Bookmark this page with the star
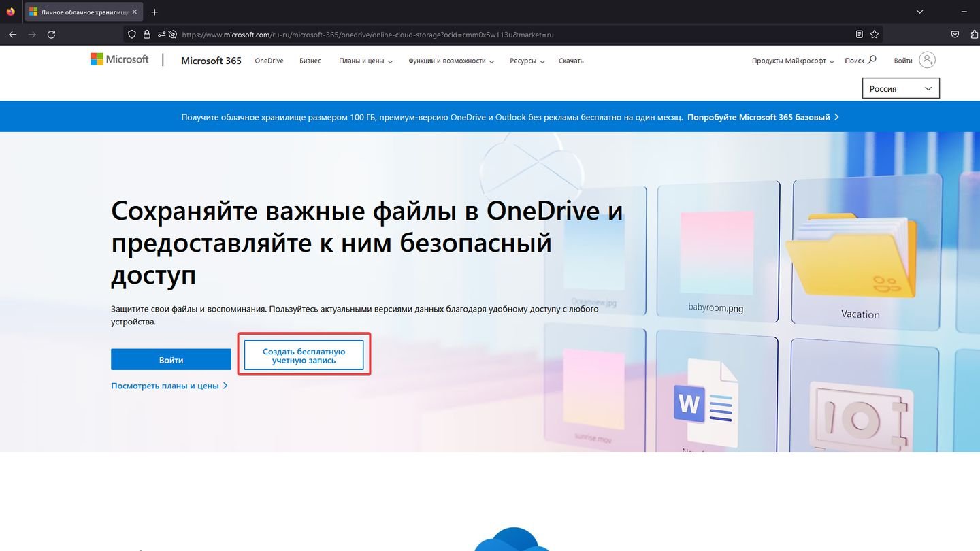The width and height of the screenshot is (980, 551). coord(875,34)
